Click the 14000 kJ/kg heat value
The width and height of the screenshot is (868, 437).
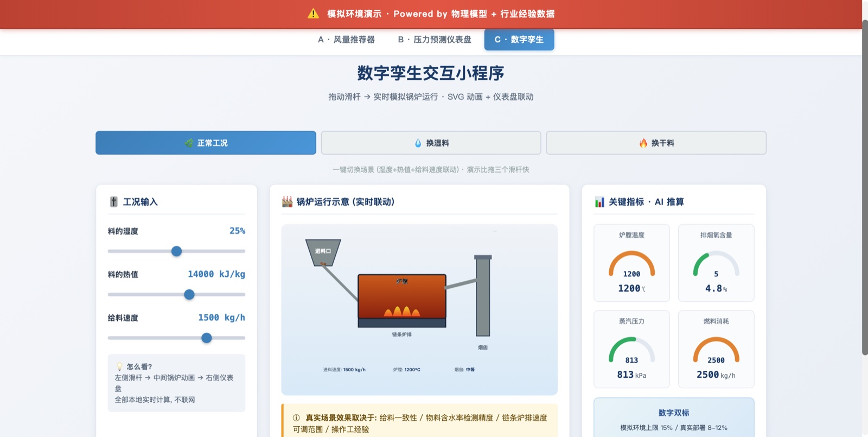(x=216, y=274)
